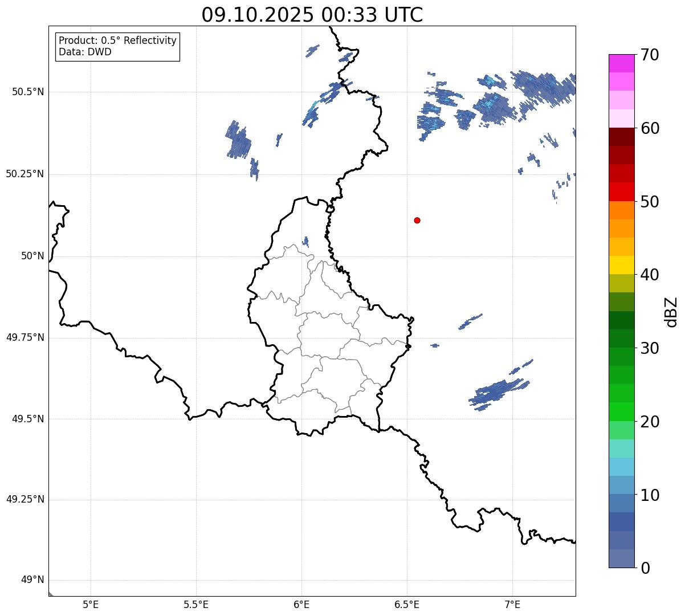Click the '49°N' latitude label
The height and width of the screenshot is (616, 685).
32,580
